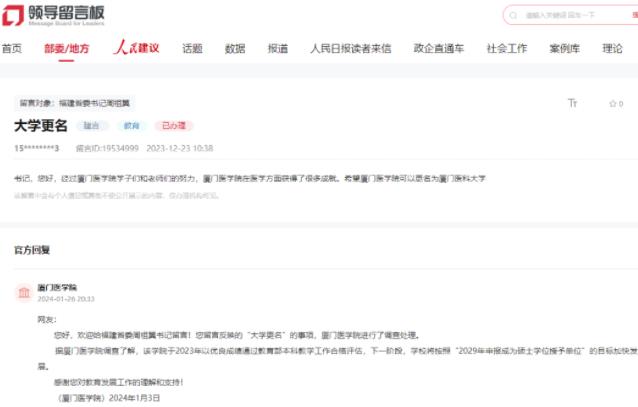Click the 教育 tag
638x407 pixels.
coord(131,126)
